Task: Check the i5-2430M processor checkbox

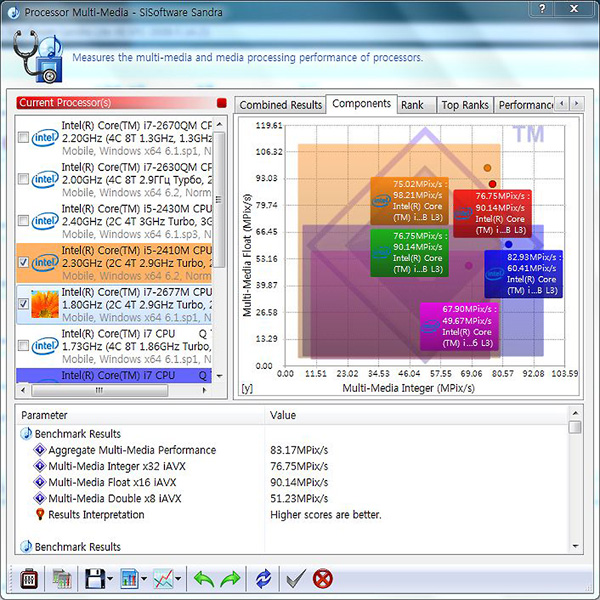Action: (x=23, y=221)
